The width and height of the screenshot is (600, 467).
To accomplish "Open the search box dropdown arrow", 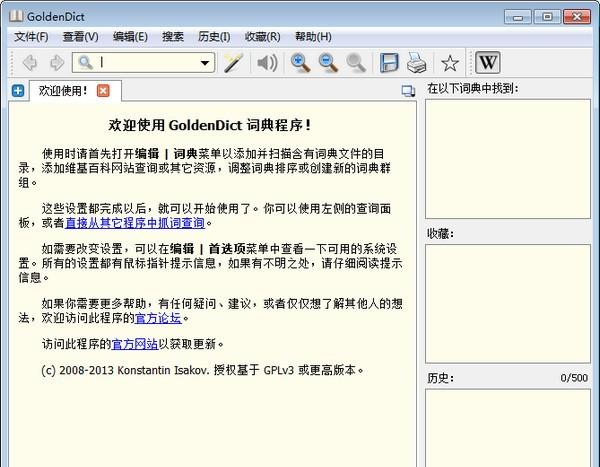I will click(x=205, y=63).
